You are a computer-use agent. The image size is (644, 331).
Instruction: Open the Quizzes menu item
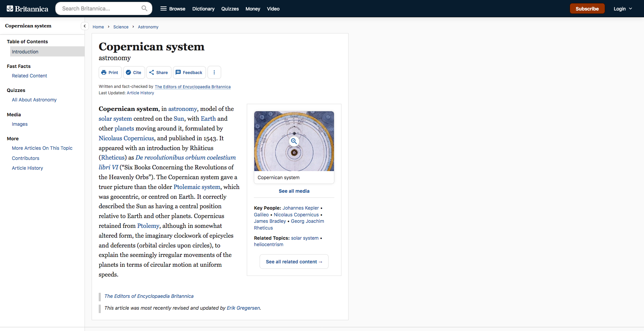tap(230, 9)
